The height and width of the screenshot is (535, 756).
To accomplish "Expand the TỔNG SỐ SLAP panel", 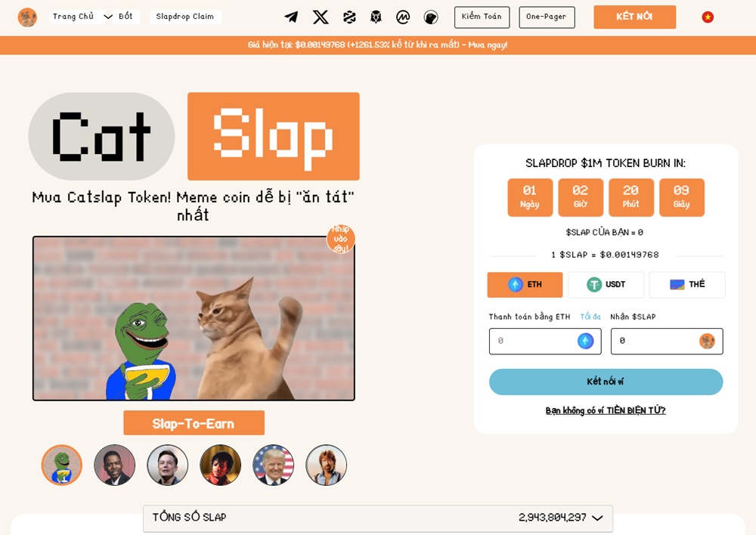I will tap(378, 518).
